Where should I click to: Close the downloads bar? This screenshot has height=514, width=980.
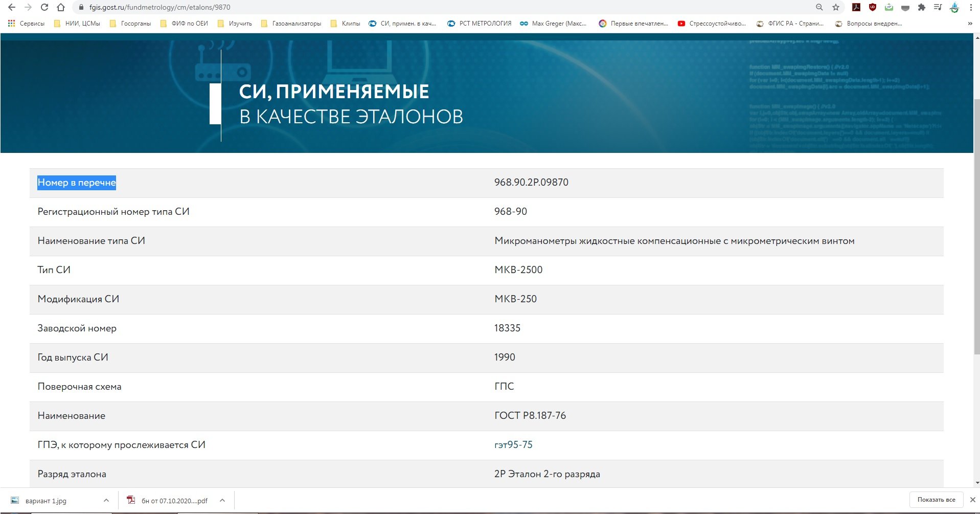pyautogui.click(x=972, y=500)
